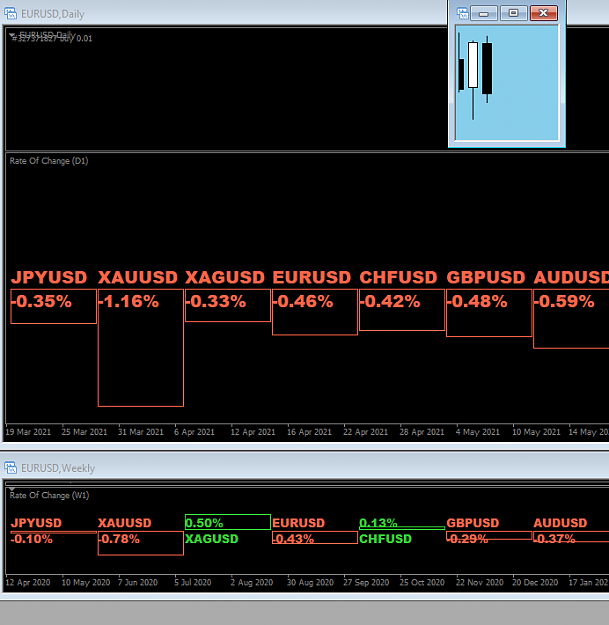Click the small floating chart window's icon
This screenshot has width=609, height=625.
(x=462, y=13)
